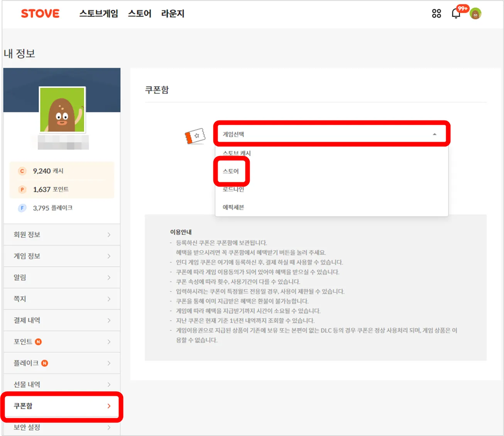Click the 이용안내 heading
The width and height of the screenshot is (504, 436).
click(x=181, y=232)
